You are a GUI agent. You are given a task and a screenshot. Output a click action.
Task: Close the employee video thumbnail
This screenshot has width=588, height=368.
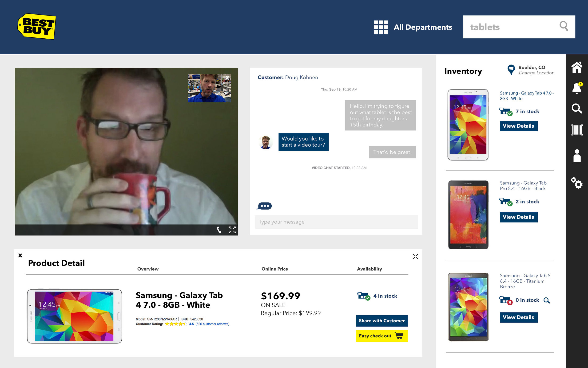click(227, 78)
